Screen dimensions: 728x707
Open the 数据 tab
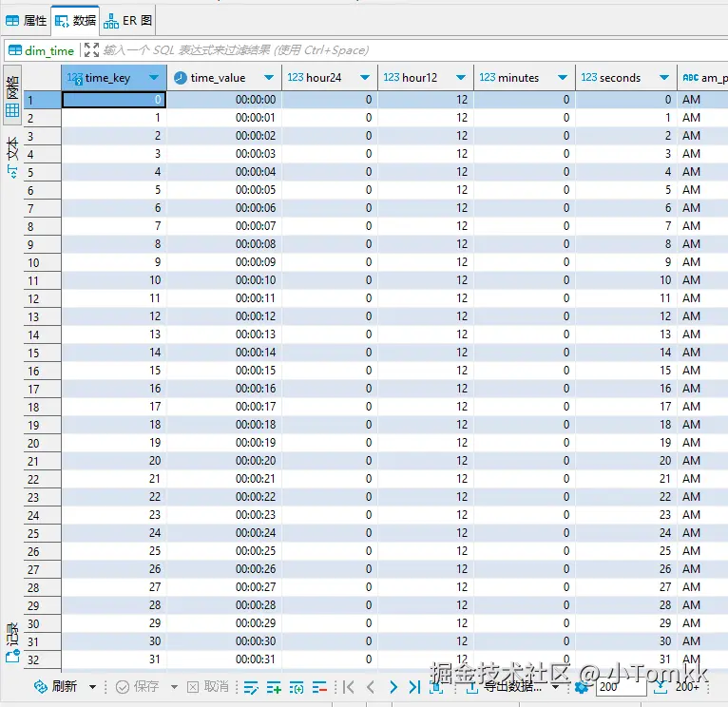(x=75, y=20)
